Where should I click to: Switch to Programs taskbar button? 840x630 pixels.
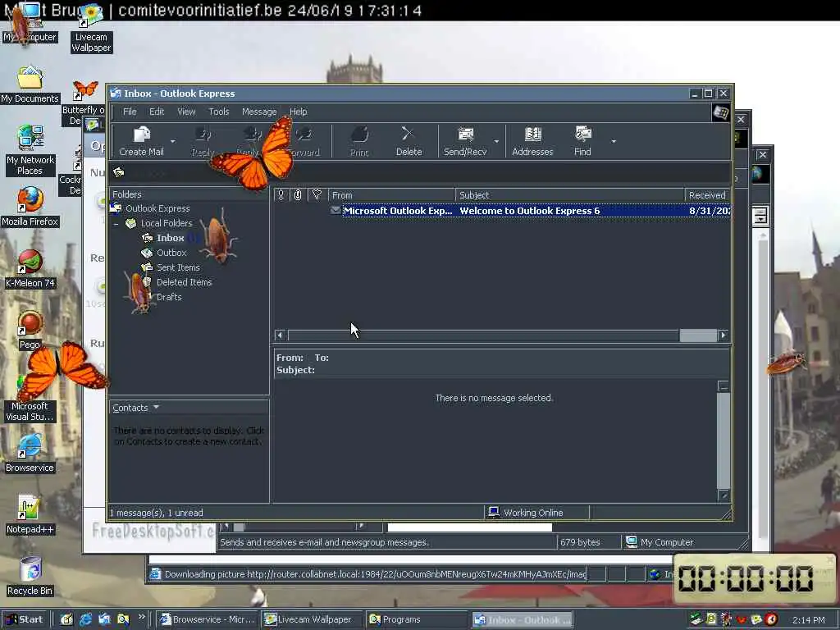pos(417,619)
